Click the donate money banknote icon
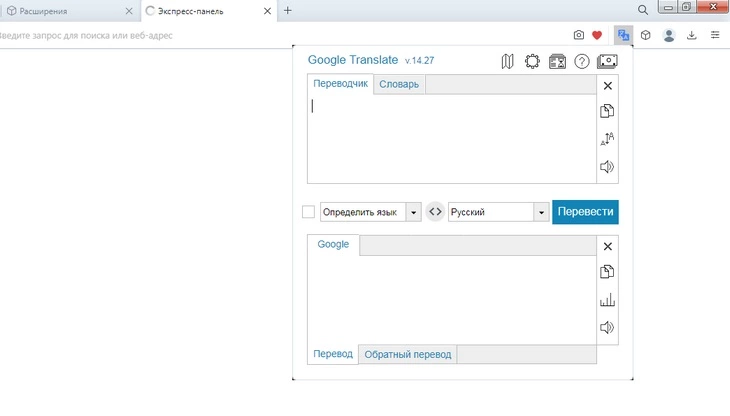This screenshot has width=730, height=416. pyautogui.click(x=607, y=61)
